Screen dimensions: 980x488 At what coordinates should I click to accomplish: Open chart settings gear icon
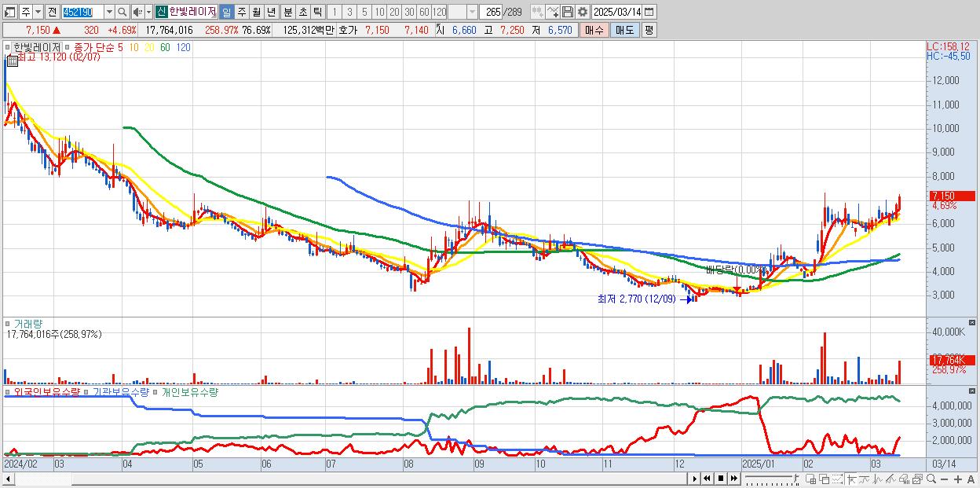tap(583, 12)
